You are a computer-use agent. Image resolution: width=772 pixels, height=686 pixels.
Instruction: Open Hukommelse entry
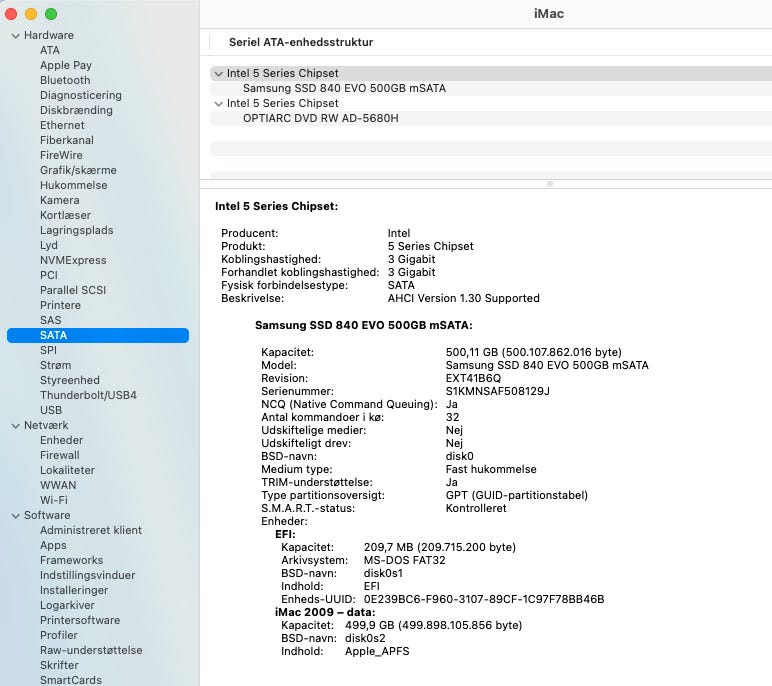click(x=73, y=185)
